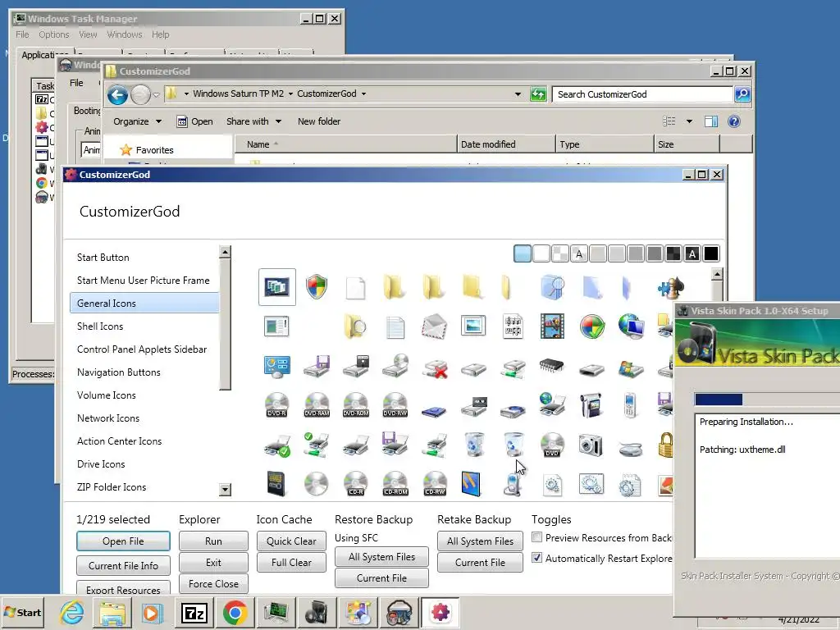The width and height of the screenshot is (840, 630).
Task: Select the camcorder icon
Action: click(x=591, y=405)
